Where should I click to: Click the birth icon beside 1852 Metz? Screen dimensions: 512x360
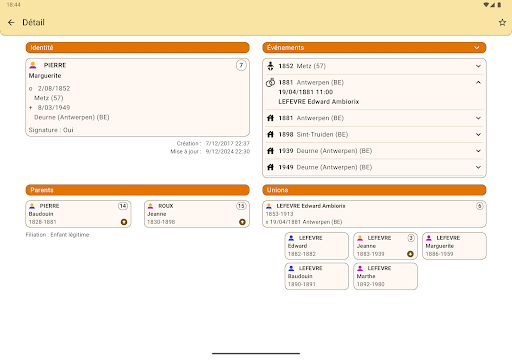pyautogui.click(x=270, y=66)
